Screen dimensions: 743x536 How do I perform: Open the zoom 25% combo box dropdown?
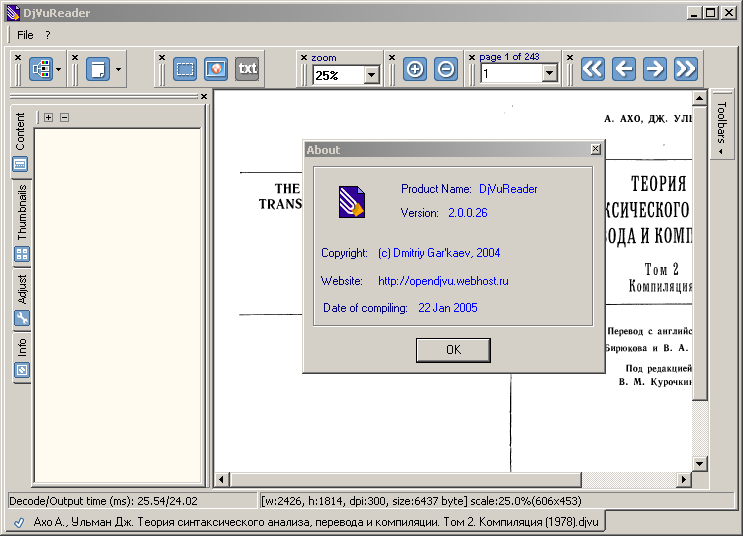pyautogui.click(x=372, y=75)
